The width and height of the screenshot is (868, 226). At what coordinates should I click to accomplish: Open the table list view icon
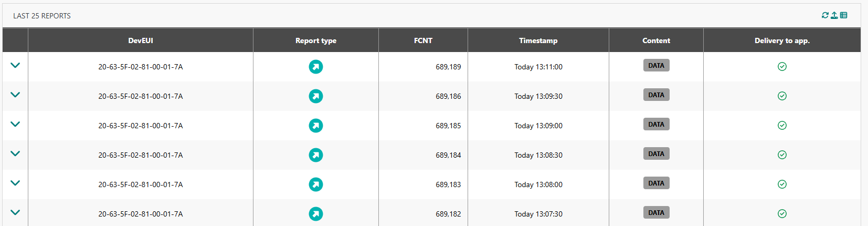pos(844,15)
